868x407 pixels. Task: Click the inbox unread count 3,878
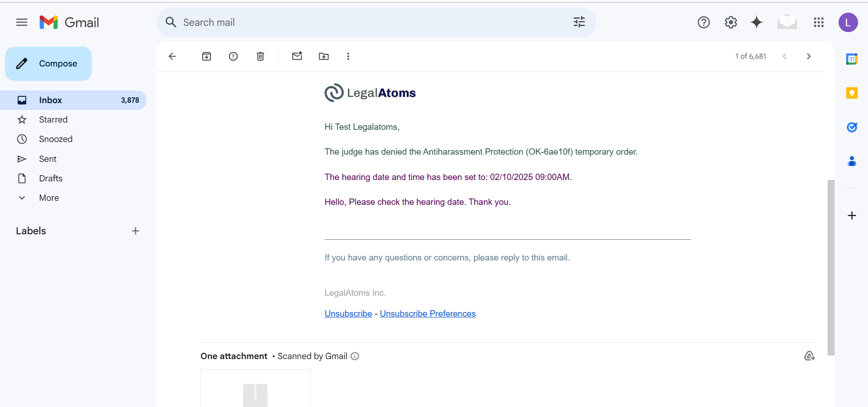coord(130,100)
